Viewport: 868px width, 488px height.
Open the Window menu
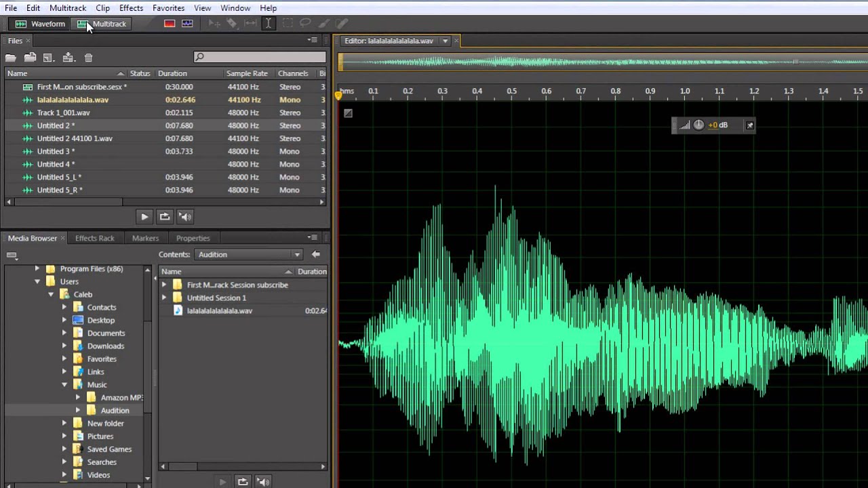pos(235,8)
